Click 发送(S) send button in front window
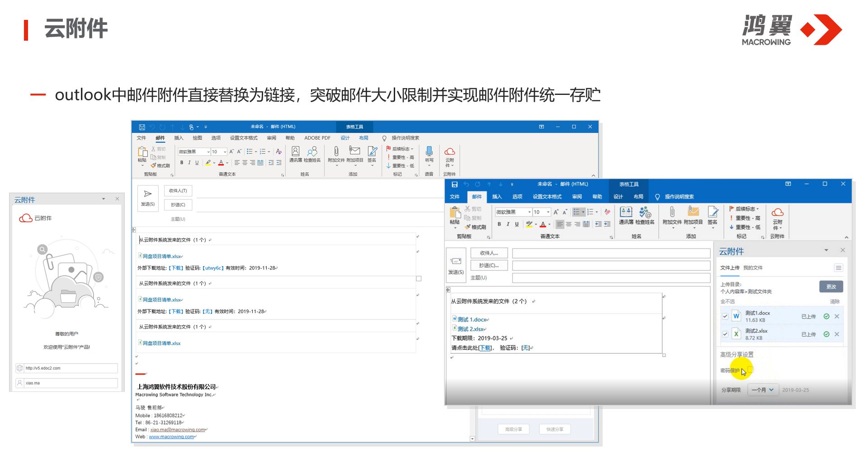This screenshot has width=868, height=456. tap(456, 265)
